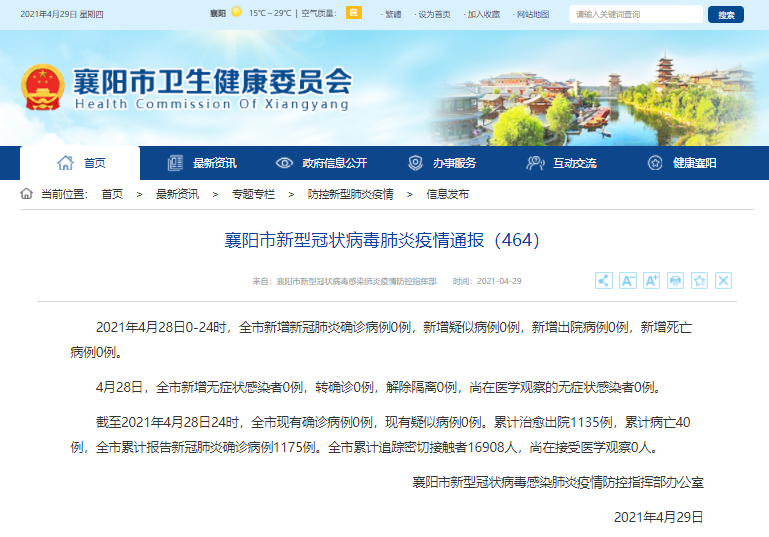Select the 办事服务 navigation item
Screen dimensions: 769x537
click(x=443, y=163)
